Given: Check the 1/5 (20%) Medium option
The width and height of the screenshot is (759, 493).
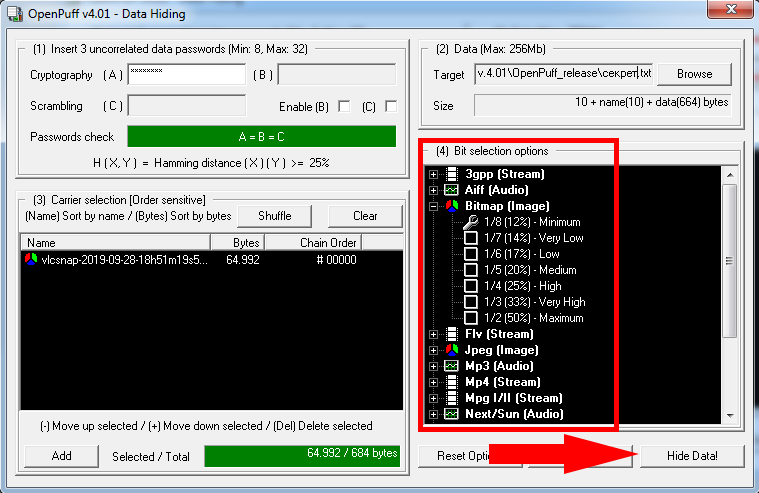Looking at the screenshot, I should click(471, 270).
